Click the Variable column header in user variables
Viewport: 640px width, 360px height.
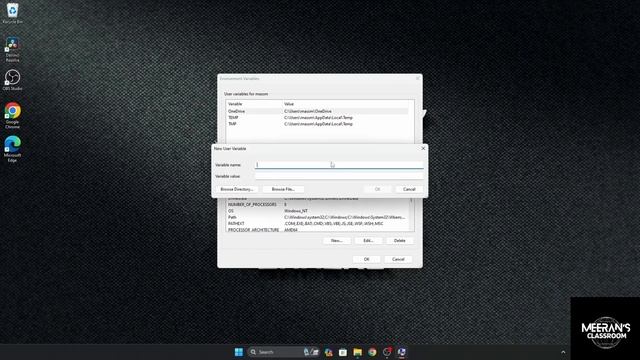pos(254,104)
